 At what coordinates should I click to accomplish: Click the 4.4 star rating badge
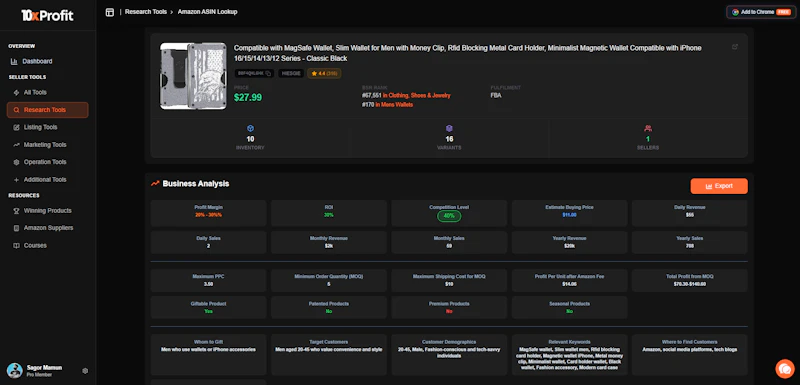[x=324, y=73]
